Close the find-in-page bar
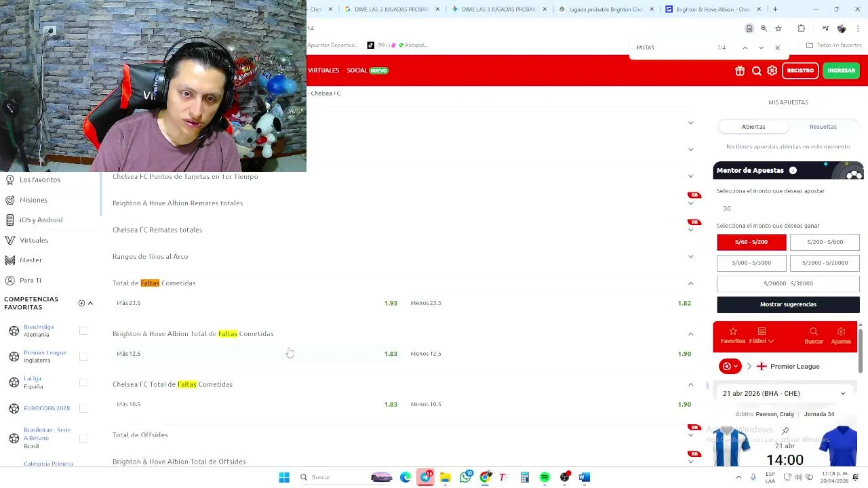The width and height of the screenshot is (868, 488). tap(777, 47)
